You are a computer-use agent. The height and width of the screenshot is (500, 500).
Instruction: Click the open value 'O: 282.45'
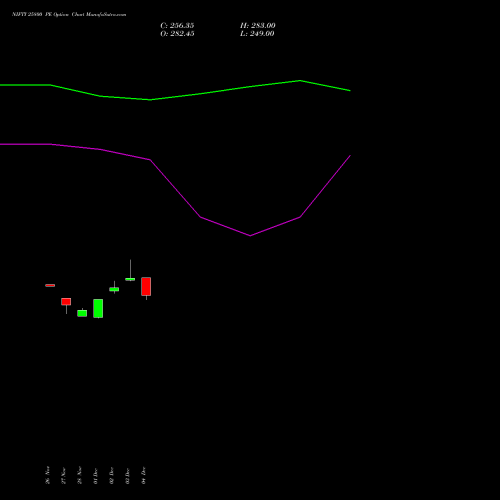[177, 34]
